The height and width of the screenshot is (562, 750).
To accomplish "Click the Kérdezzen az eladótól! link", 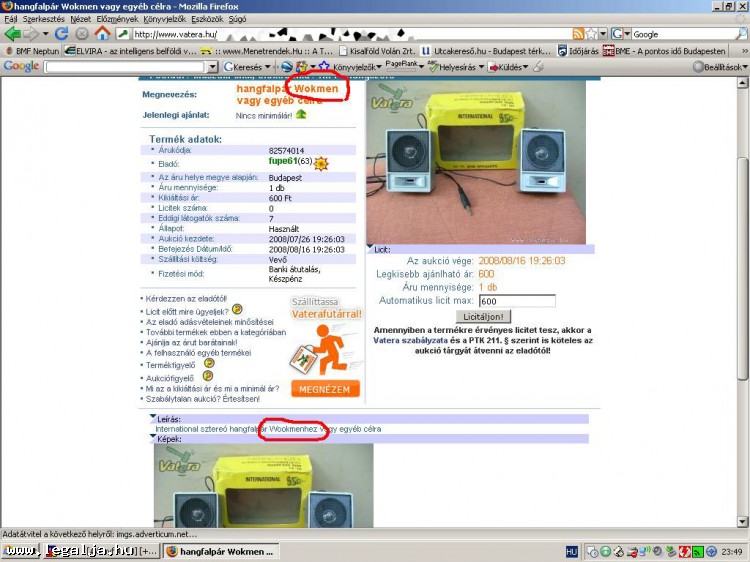I will point(187,298).
